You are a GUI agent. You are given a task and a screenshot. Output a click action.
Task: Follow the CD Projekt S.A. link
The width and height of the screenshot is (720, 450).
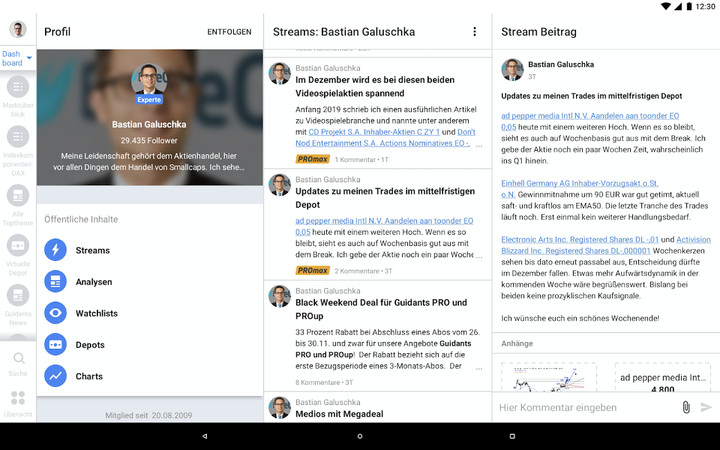click(374, 132)
